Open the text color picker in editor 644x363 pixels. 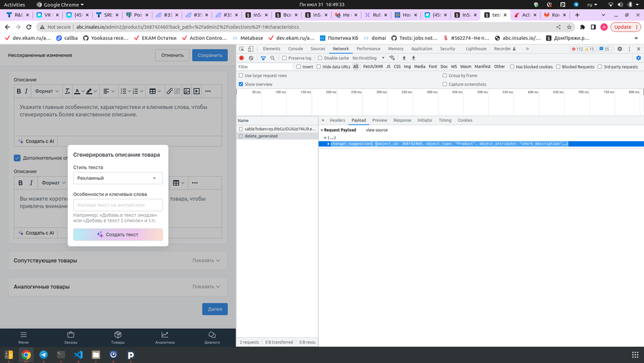77,92
